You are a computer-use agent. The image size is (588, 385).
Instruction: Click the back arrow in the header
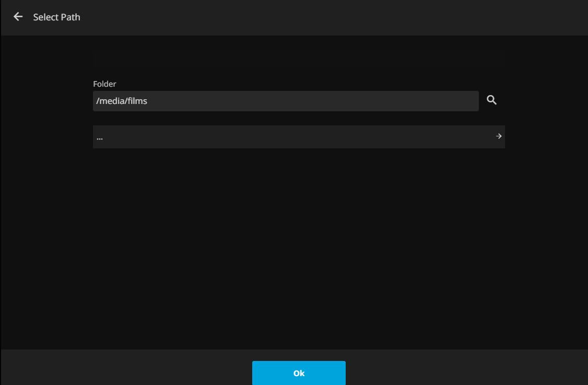(x=18, y=17)
